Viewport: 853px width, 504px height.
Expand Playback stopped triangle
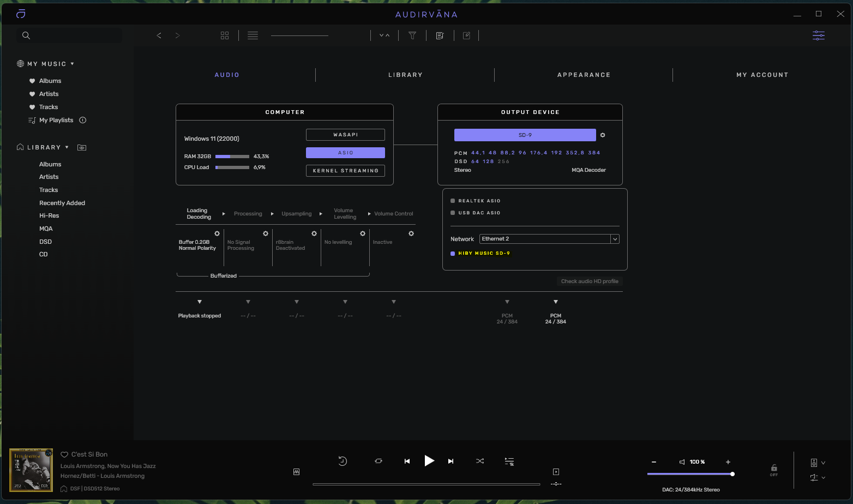tap(200, 302)
